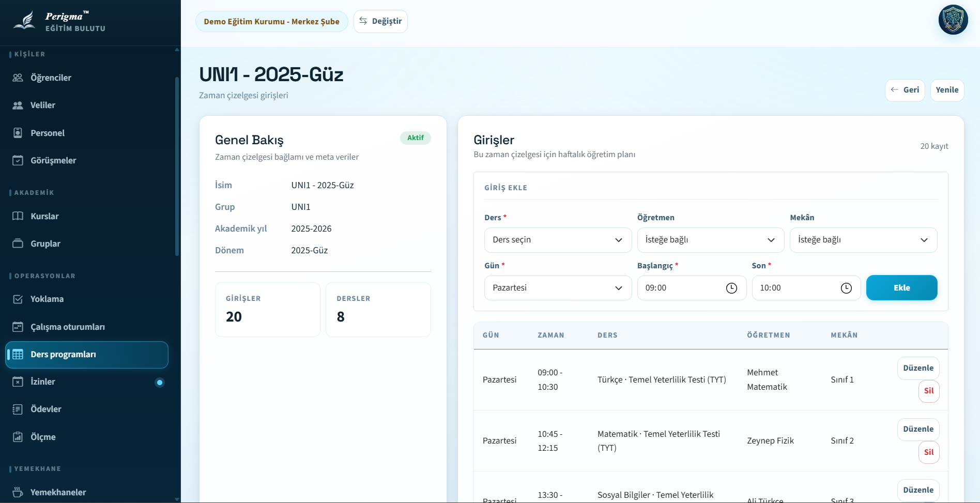Click the Öğrenciler icon in sidebar
This screenshot has width=980, height=503.
click(x=18, y=78)
